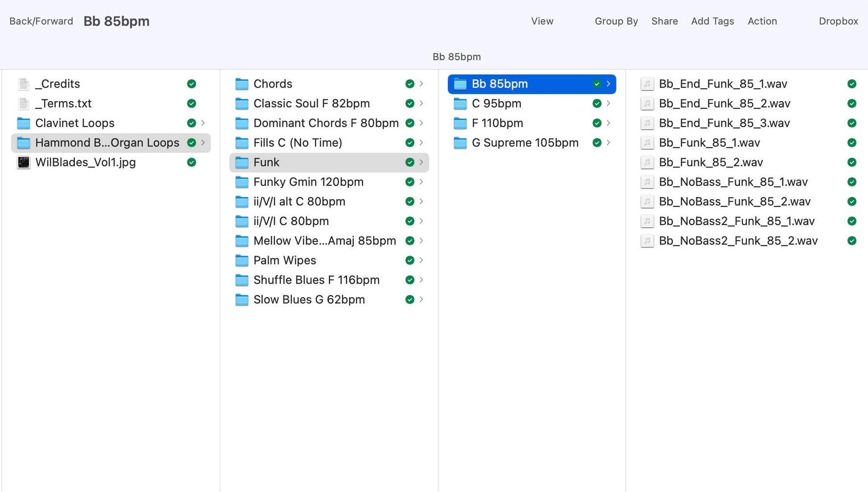This screenshot has width=868, height=492.
Task: Click the sync status badge for Slow Blues G 62bpm
Action: tap(409, 300)
